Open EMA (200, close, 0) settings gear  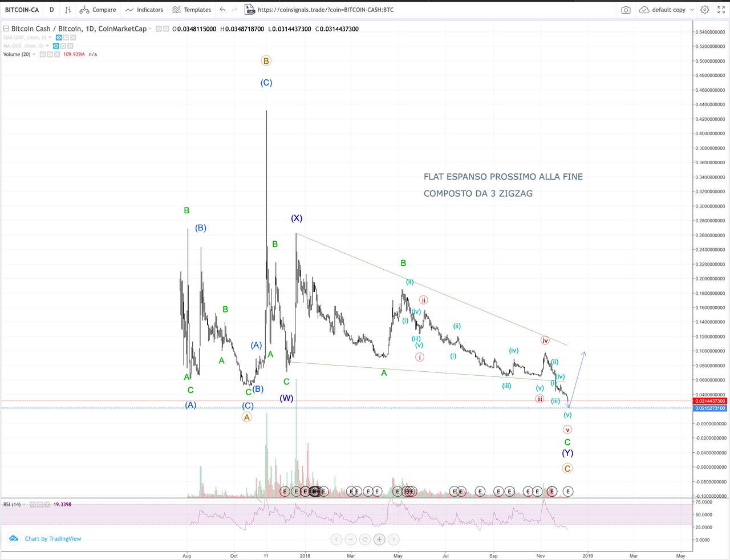pyautogui.click(x=66, y=38)
